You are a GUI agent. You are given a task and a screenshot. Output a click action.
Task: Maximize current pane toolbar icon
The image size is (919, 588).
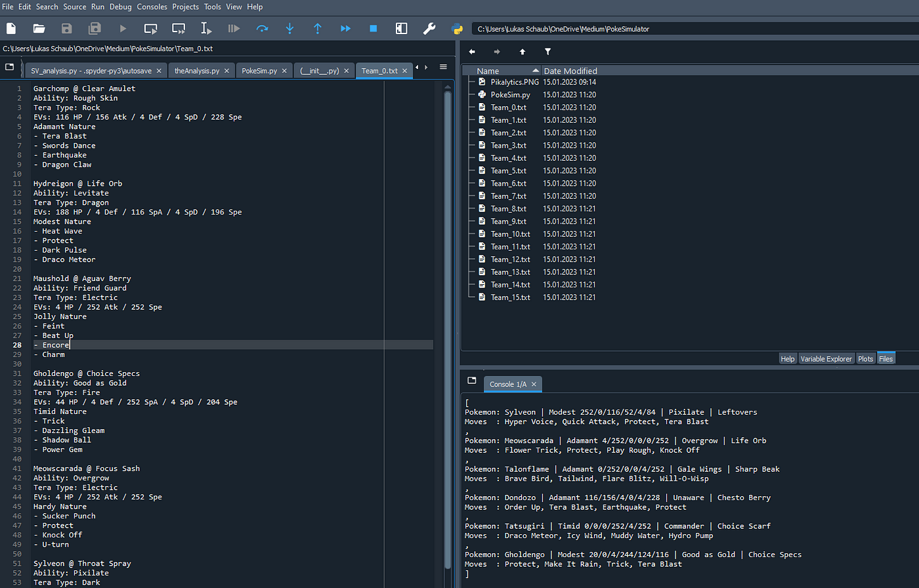tap(401, 28)
